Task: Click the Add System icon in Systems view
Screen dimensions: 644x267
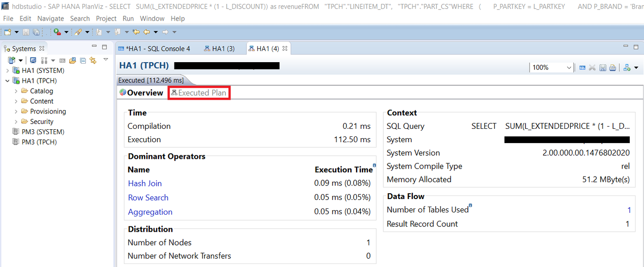Action: point(11,60)
